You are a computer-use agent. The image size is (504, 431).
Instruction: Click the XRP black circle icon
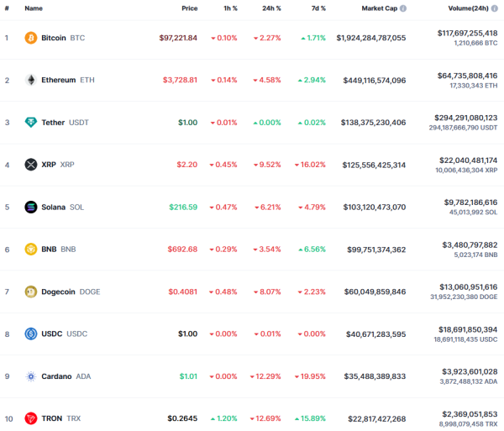(31, 165)
